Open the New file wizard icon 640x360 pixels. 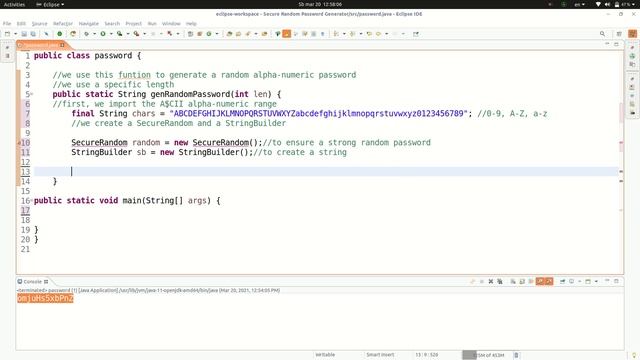pyautogui.click(x=7, y=34)
